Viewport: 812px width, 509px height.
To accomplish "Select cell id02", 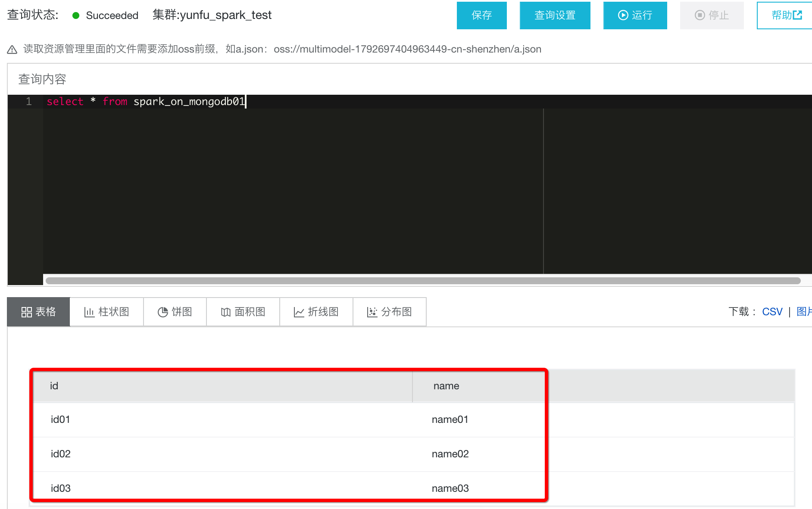I will click(60, 454).
